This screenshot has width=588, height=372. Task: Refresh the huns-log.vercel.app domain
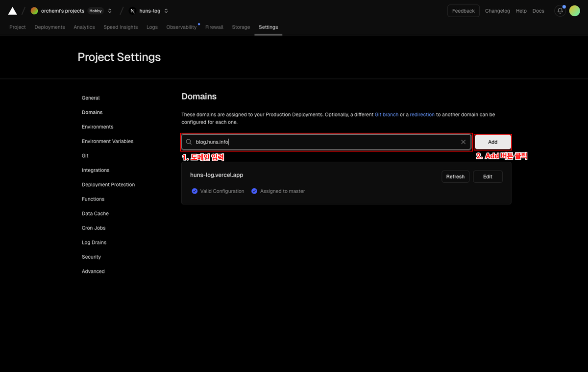click(x=455, y=176)
